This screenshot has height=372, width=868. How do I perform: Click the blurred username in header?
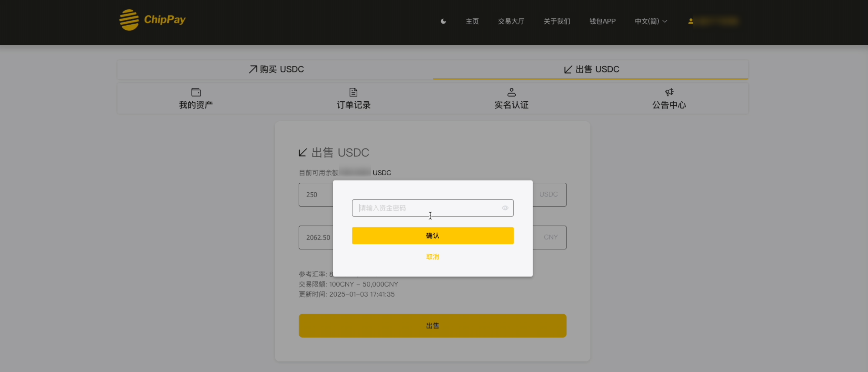tap(717, 21)
